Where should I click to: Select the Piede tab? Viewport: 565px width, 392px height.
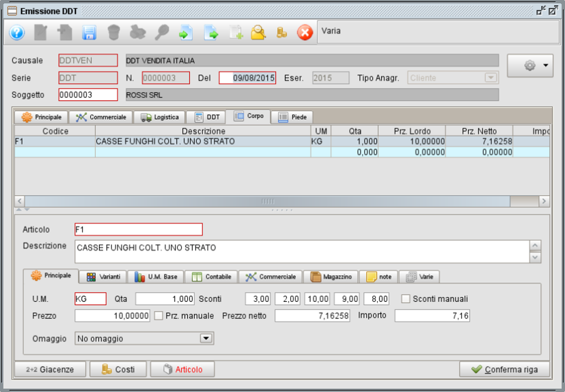coord(292,117)
